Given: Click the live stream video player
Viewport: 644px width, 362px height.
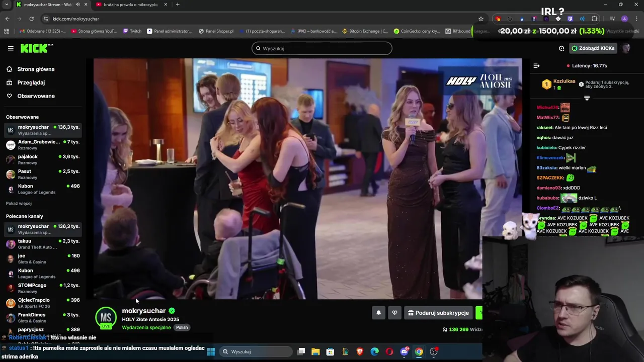Looking at the screenshot, I should click(308, 178).
